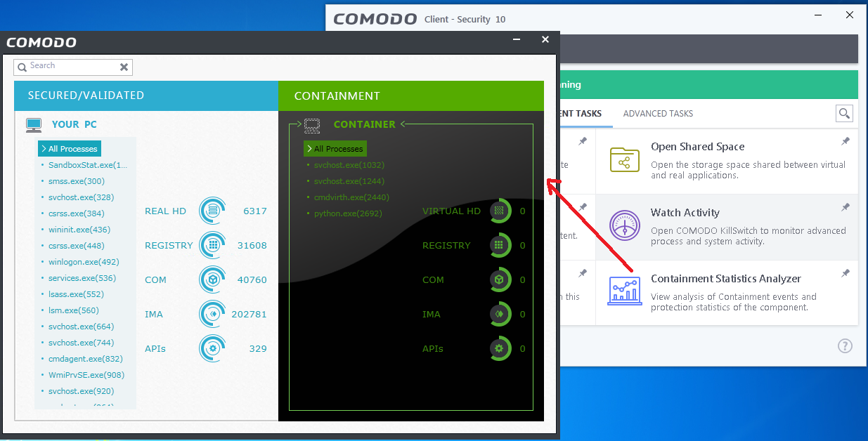This screenshot has width=868, height=441.
Task: Click the COM value 40760
Action: pos(252,279)
